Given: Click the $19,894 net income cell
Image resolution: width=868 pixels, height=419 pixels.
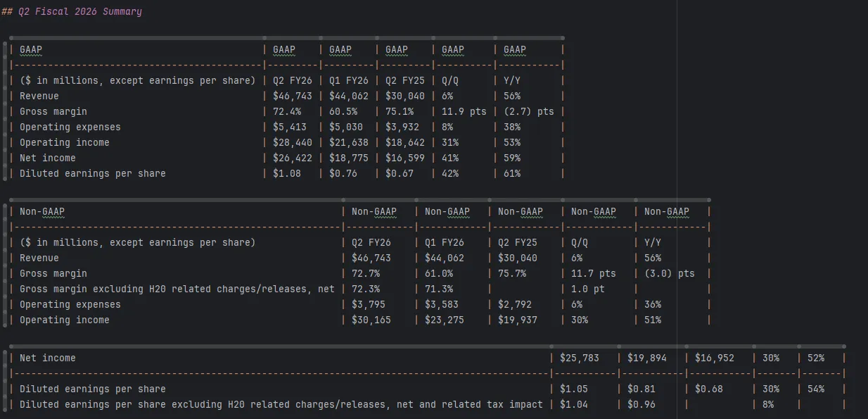Looking at the screenshot, I should 647,358.
